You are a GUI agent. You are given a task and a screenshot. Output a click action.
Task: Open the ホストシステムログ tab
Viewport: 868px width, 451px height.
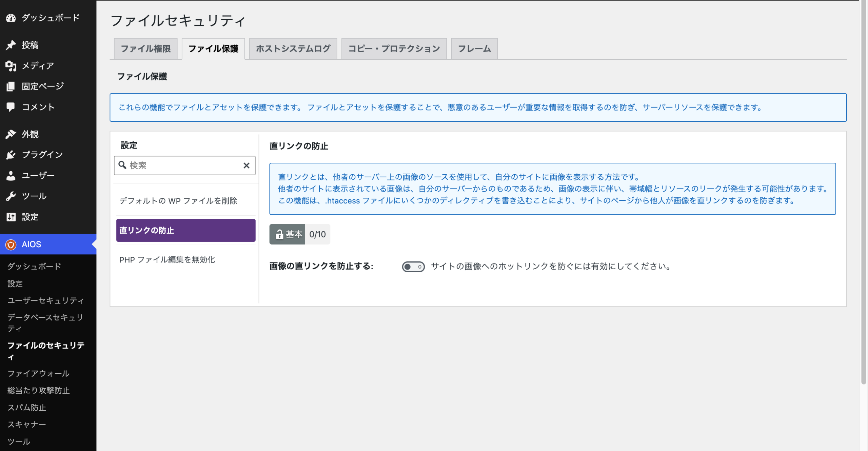(293, 49)
